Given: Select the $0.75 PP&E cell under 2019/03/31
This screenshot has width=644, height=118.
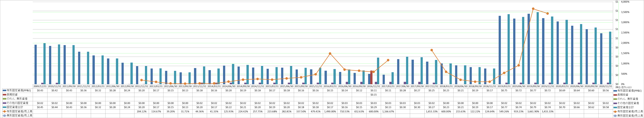Looking at the screenshot, I should (x=504, y=90).
